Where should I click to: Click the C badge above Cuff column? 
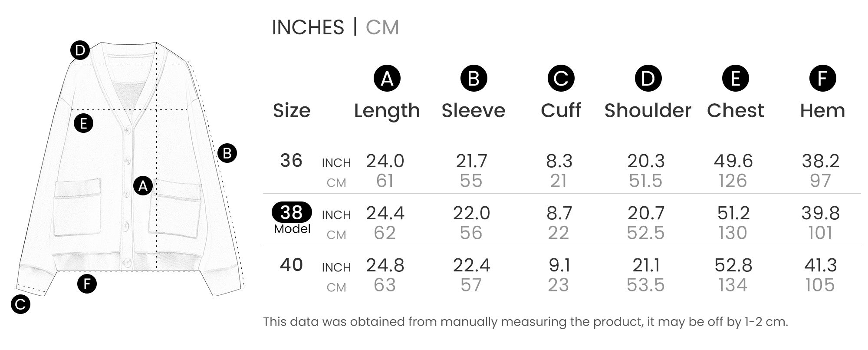point(561,79)
